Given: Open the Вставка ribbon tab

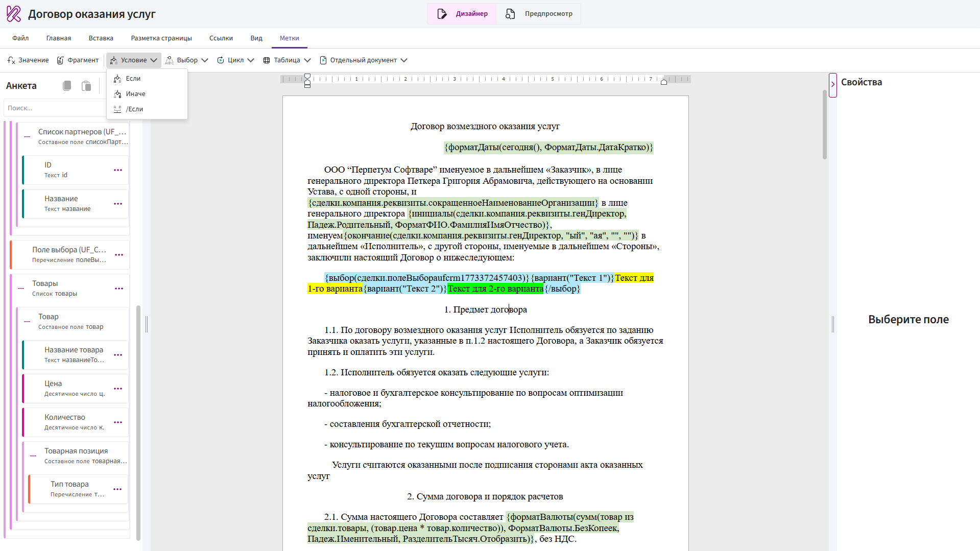Looking at the screenshot, I should tap(101, 38).
